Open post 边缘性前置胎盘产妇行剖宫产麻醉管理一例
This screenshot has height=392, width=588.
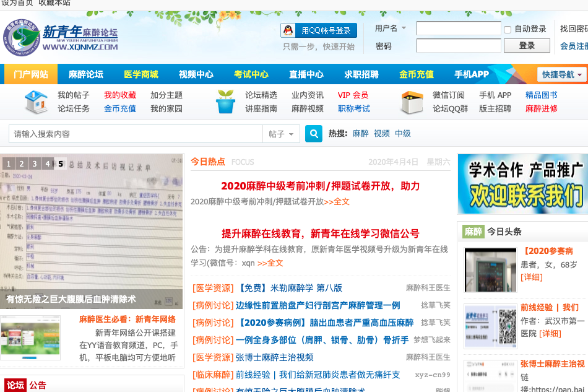318,305
